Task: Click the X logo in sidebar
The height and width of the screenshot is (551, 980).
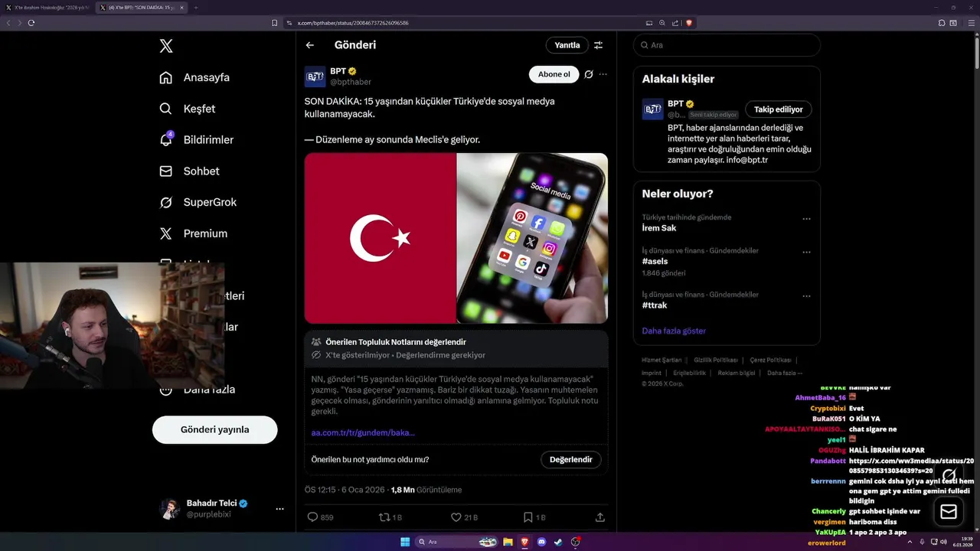Action: 166,46
